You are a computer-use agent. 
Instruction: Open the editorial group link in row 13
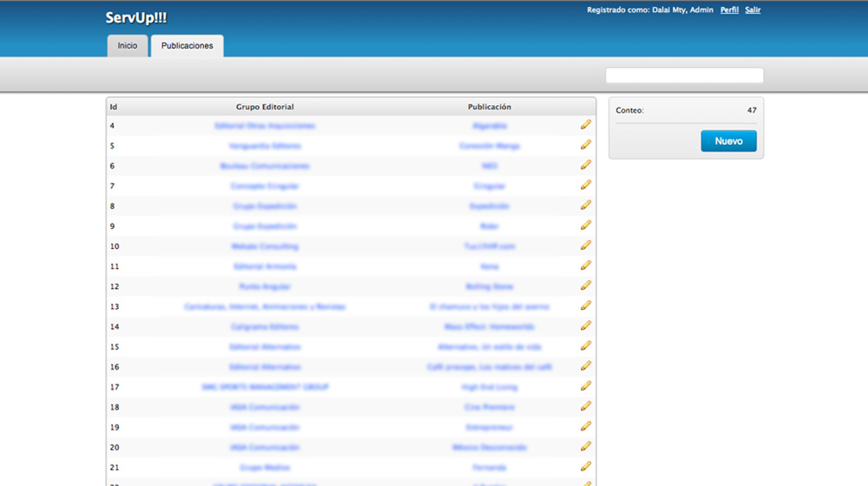tap(265, 306)
